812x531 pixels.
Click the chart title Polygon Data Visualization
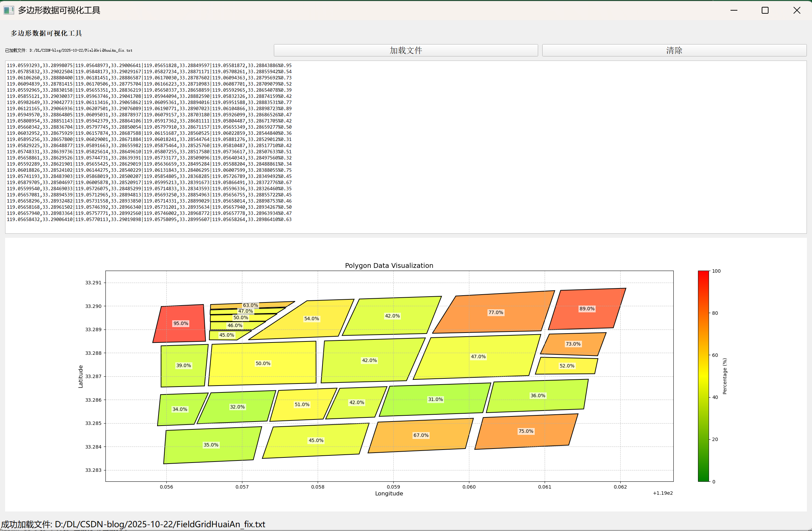(389, 265)
